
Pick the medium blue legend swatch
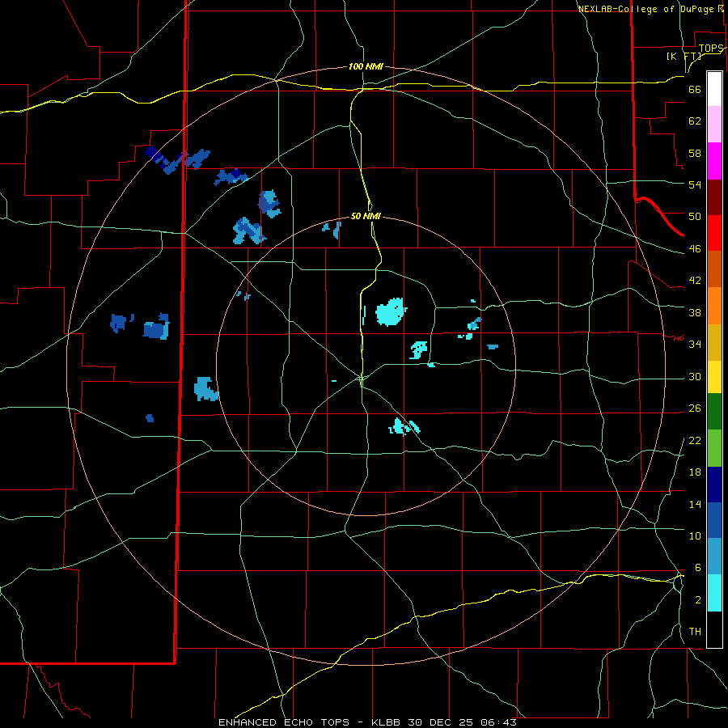tap(714, 520)
